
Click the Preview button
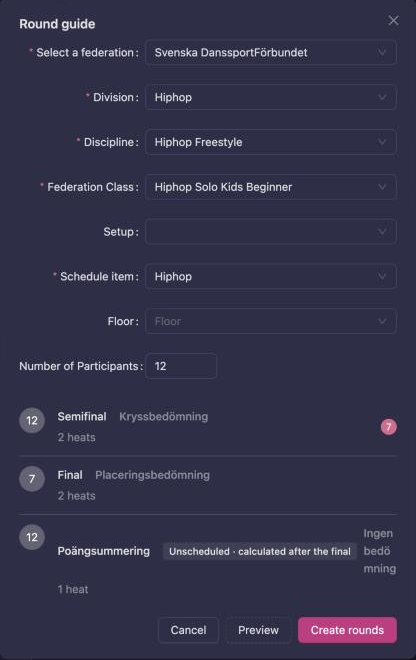258,630
